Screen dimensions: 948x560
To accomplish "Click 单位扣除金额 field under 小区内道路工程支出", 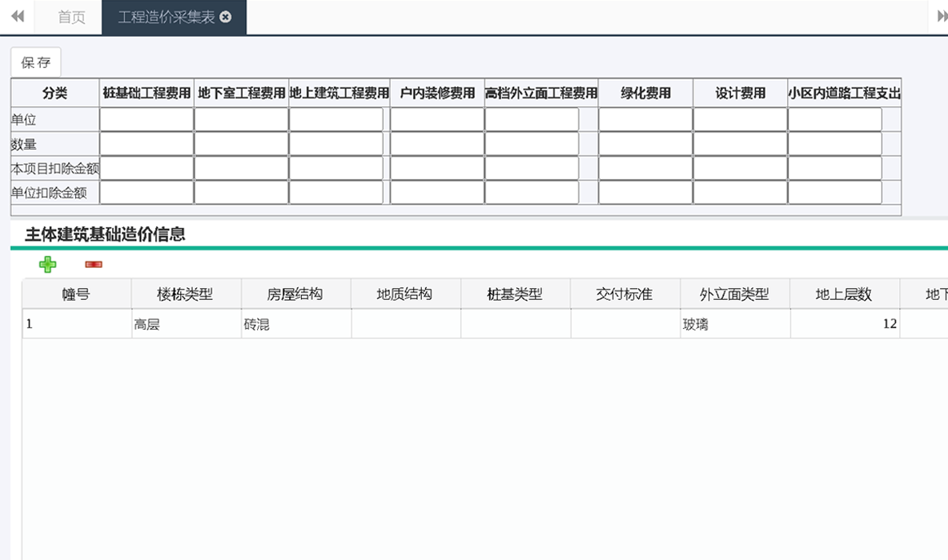I will pyautogui.click(x=835, y=192).
